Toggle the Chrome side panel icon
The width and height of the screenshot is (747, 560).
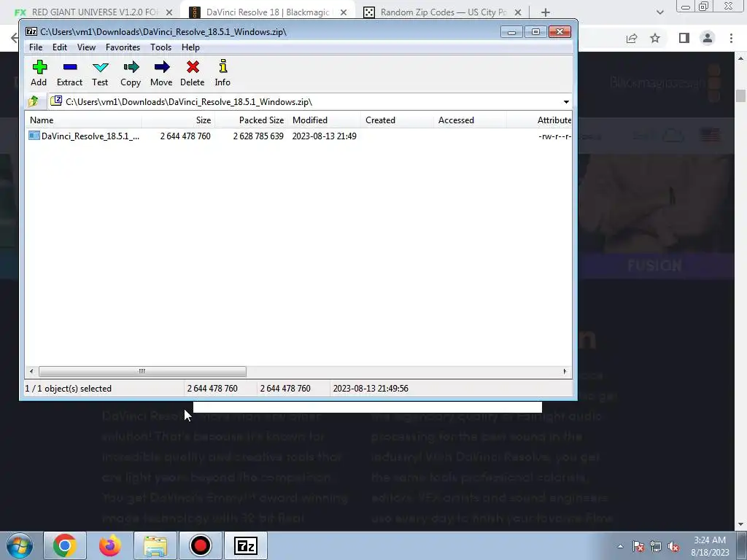click(x=684, y=38)
